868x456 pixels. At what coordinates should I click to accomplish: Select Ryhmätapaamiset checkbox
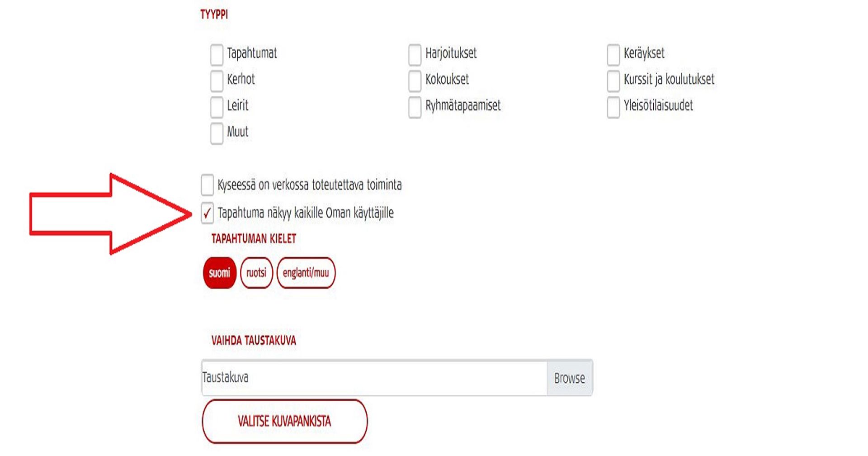tap(415, 107)
